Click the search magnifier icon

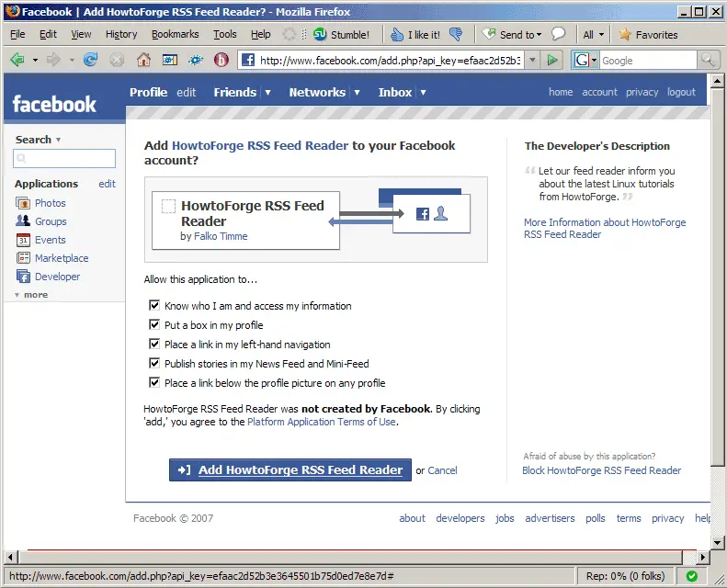click(x=707, y=60)
